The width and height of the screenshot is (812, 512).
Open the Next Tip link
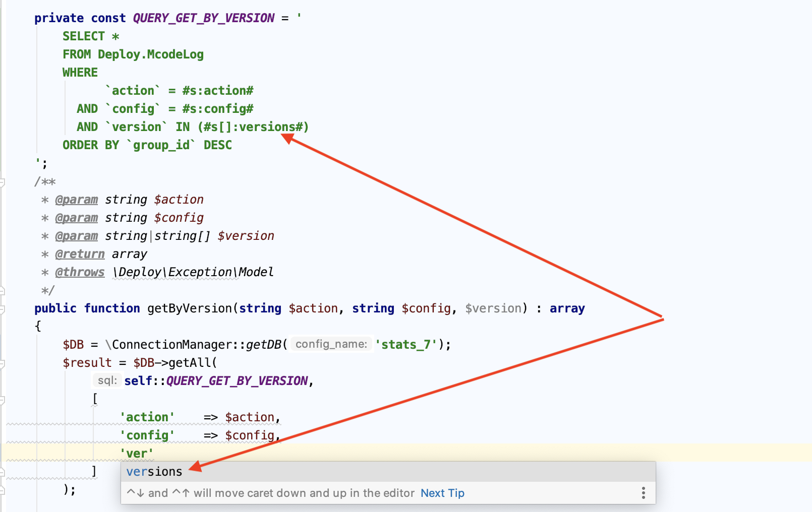pyautogui.click(x=442, y=493)
